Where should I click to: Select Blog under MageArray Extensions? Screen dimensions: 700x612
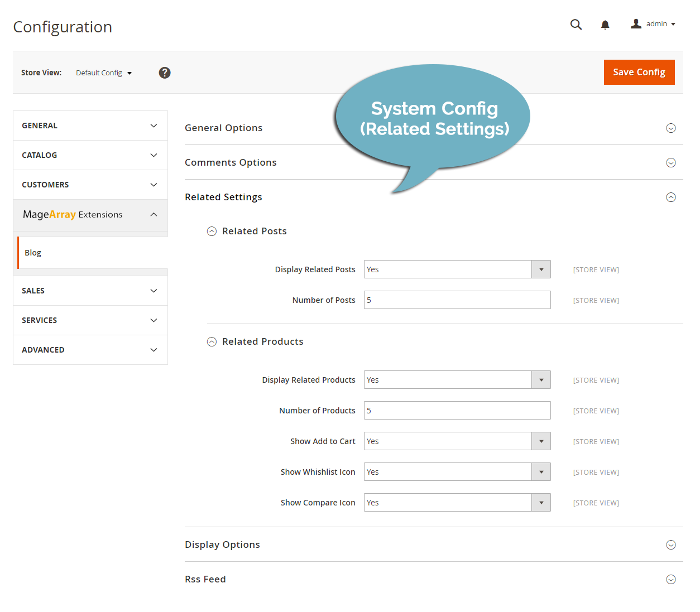33,252
